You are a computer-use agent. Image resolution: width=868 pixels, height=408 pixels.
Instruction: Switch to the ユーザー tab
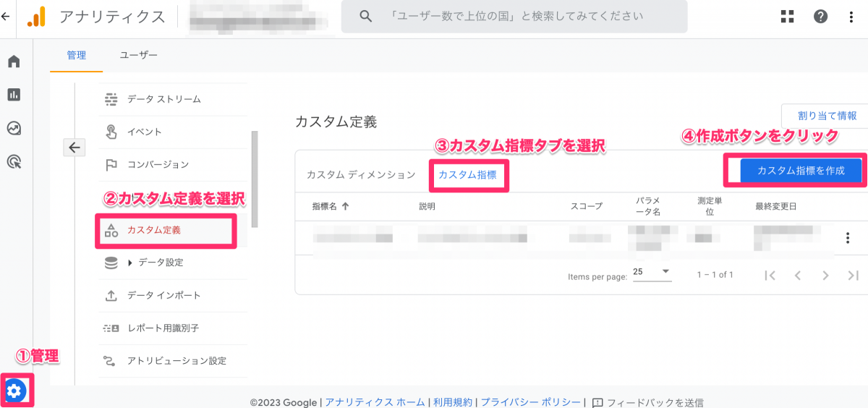(x=138, y=55)
